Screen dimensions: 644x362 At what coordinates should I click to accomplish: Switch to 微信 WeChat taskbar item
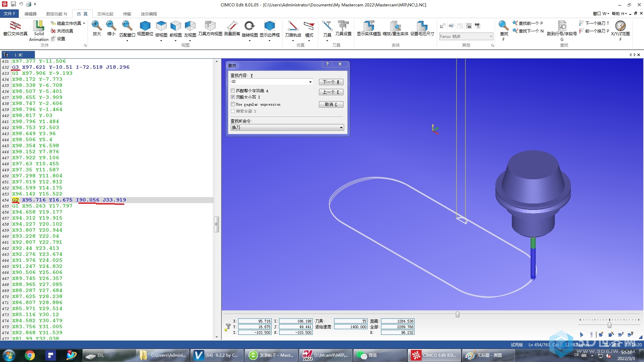tap(380, 355)
